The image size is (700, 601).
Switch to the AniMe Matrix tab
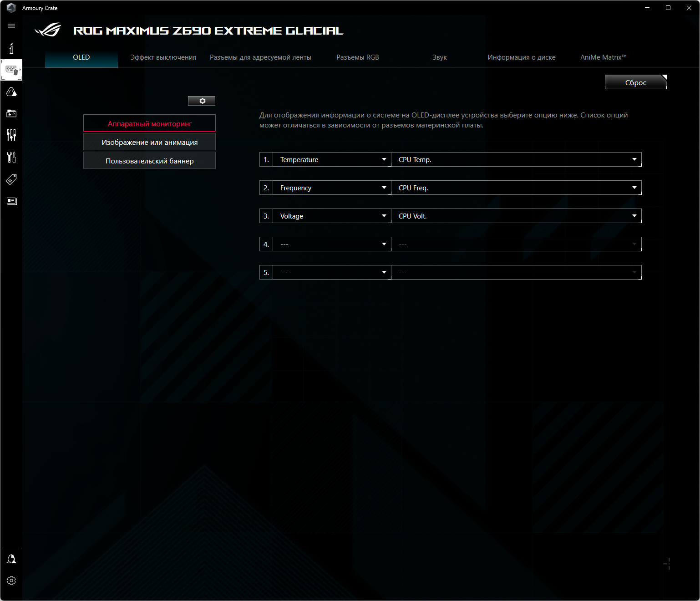604,57
